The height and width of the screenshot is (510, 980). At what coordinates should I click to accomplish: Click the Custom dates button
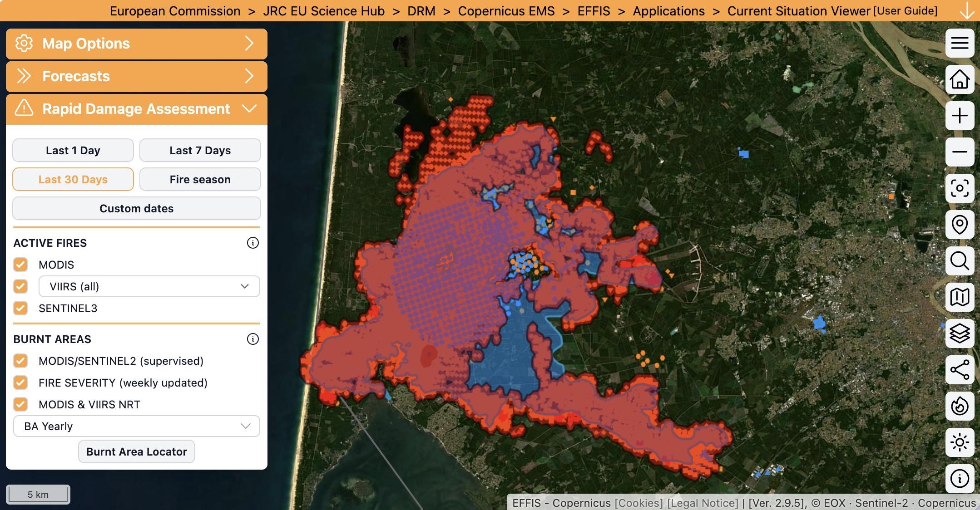pos(137,208)
